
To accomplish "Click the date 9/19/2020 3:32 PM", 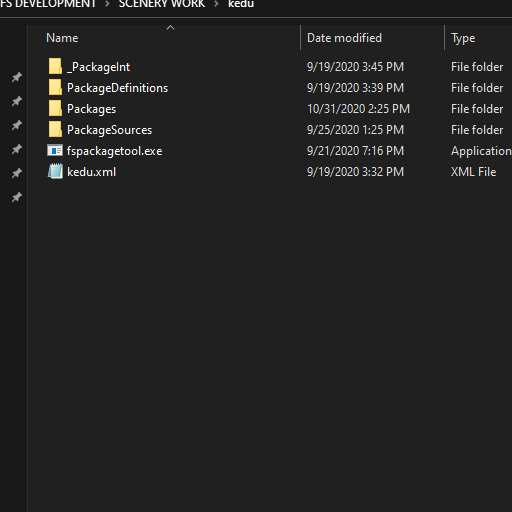I will coord(355,172).
